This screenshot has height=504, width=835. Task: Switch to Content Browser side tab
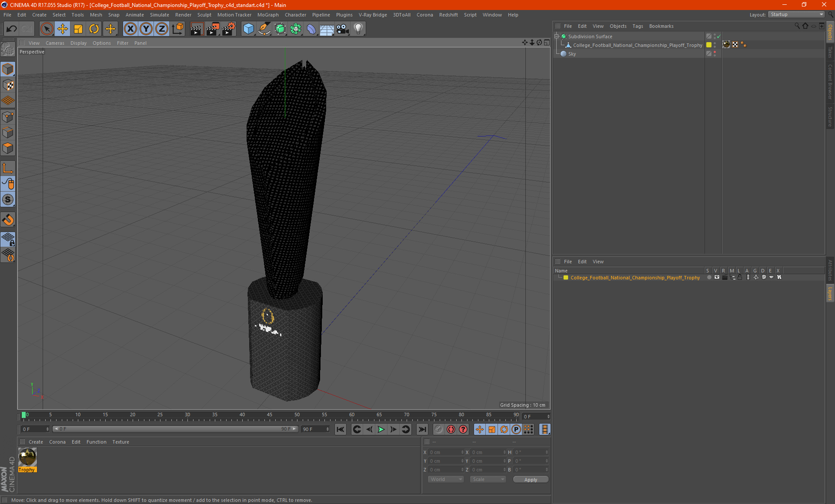point(830,82)
